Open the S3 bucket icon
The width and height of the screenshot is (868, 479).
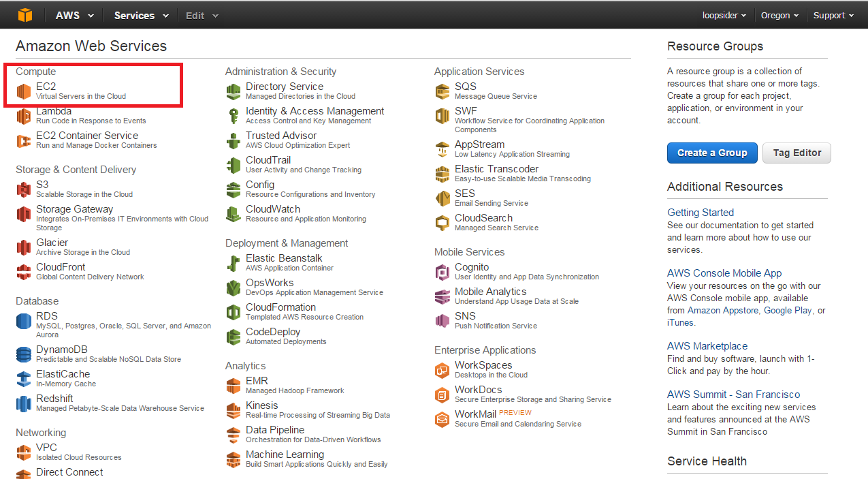click(x=24, y=189)
